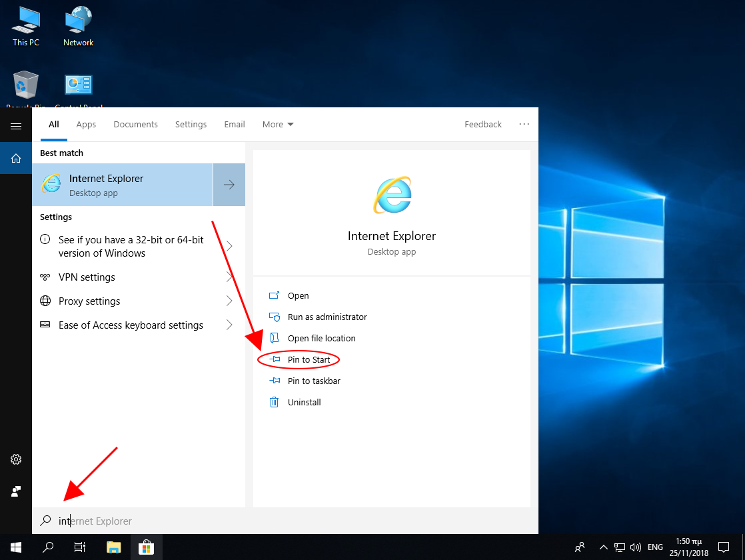This screenshot has width=745, height=560.
Task: Open the This PC desktop icon
Action: (x=26, y=27)
